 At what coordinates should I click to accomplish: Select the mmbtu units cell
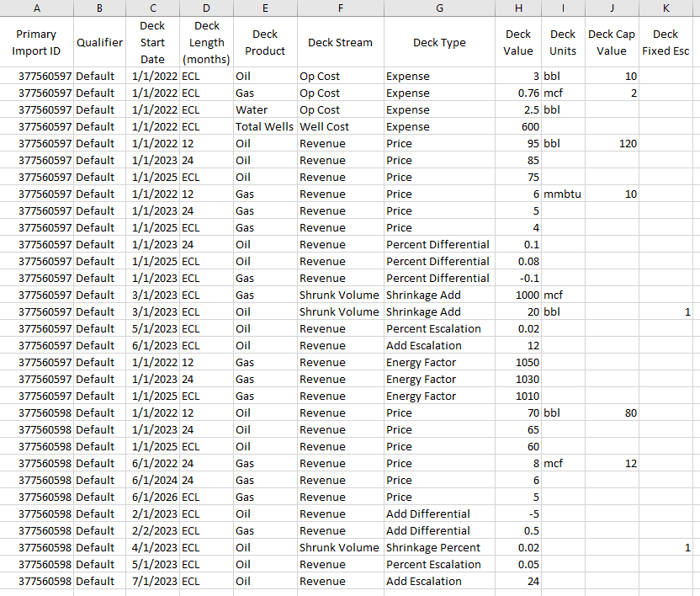(563, 194)
